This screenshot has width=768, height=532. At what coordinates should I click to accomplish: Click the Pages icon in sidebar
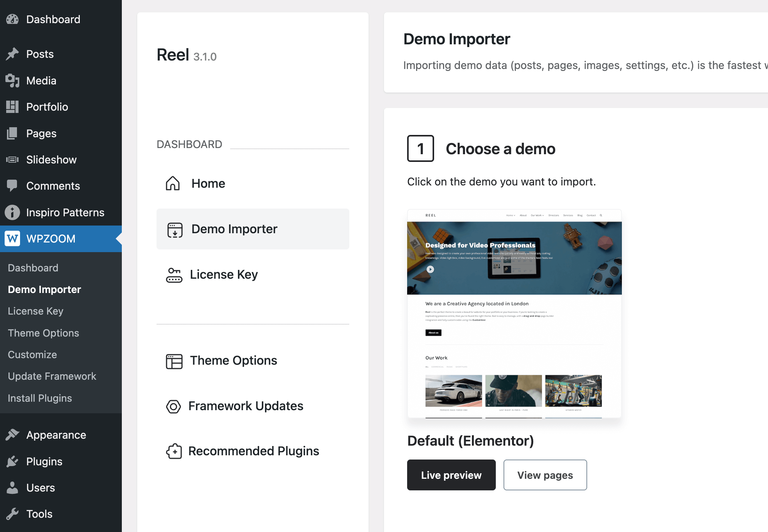(x=12, y=133)
